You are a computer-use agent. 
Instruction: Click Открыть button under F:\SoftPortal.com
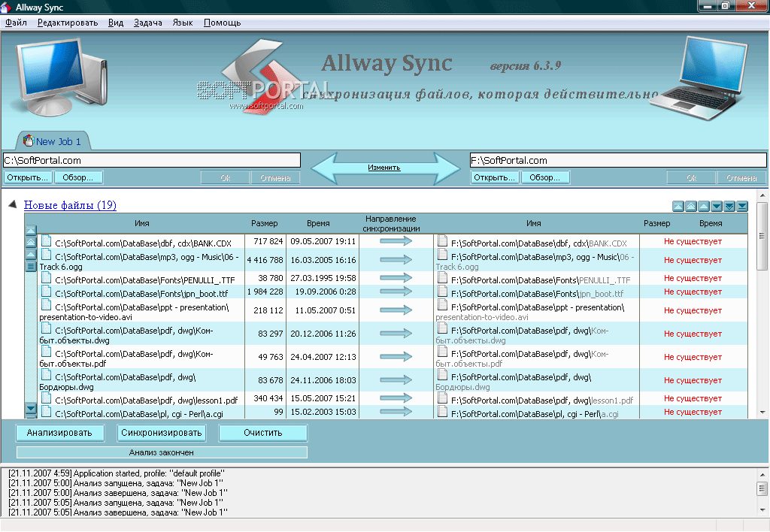(495, 177)
